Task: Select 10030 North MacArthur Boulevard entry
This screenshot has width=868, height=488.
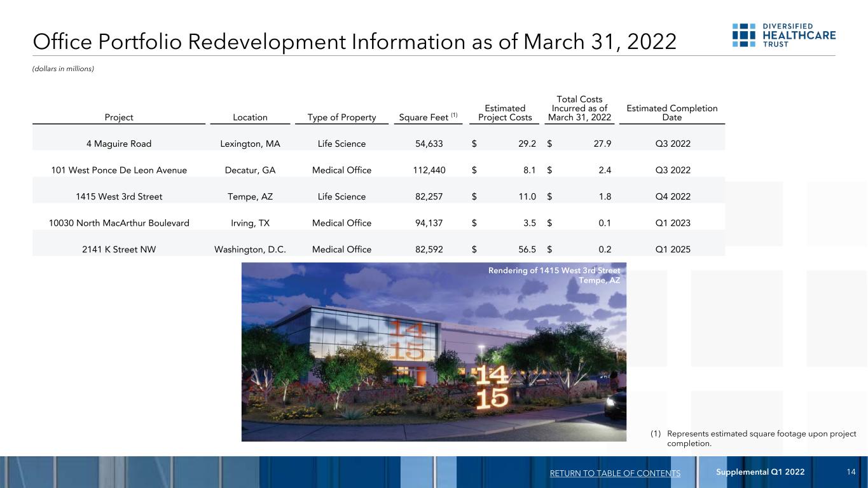Action: pos(119,223)
